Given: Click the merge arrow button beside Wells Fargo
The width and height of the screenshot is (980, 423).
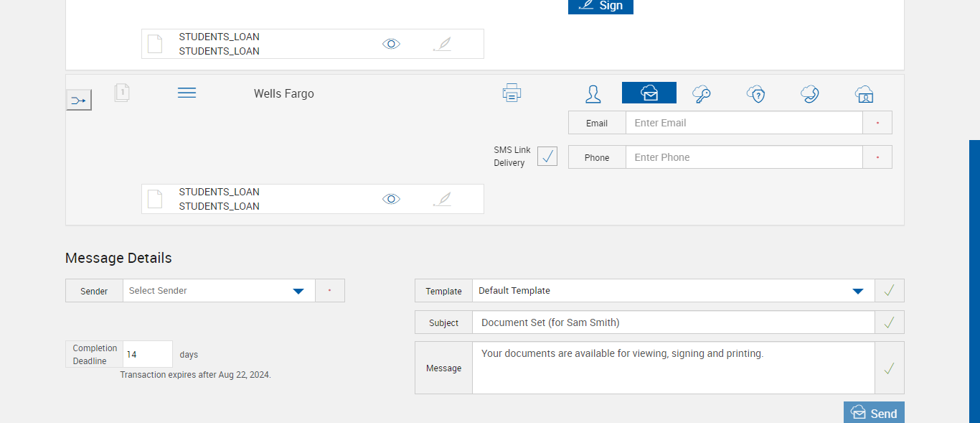Looking at the screenshot, I should (x=79, y=100).
